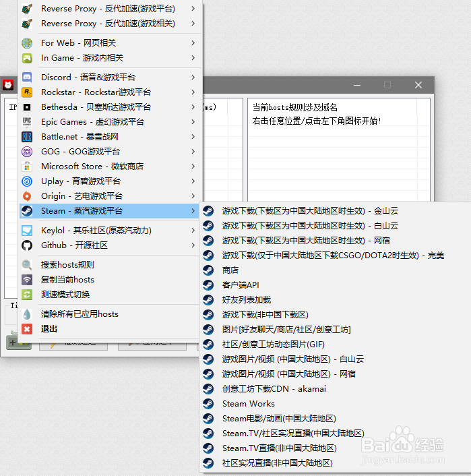The width and height of the screenshot is (471, 476).
Task: Select 创意工坊下载CDN - akamai option
Action: [336, 389]
